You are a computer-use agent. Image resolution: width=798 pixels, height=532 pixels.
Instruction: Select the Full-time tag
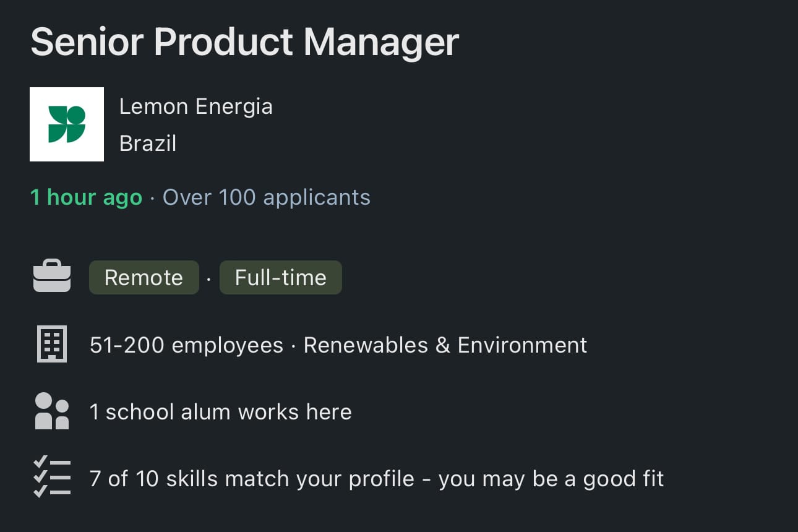[x=281, y=277]
